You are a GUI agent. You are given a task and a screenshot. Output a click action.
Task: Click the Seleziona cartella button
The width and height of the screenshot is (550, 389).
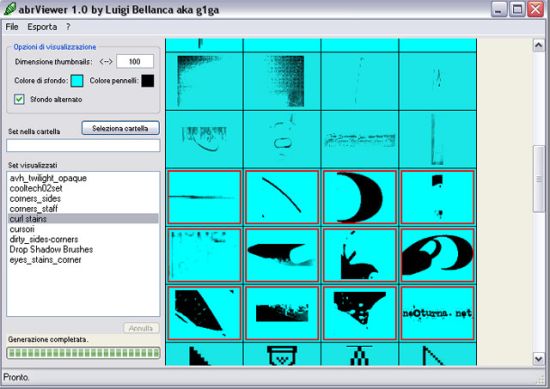click(120, 128)
